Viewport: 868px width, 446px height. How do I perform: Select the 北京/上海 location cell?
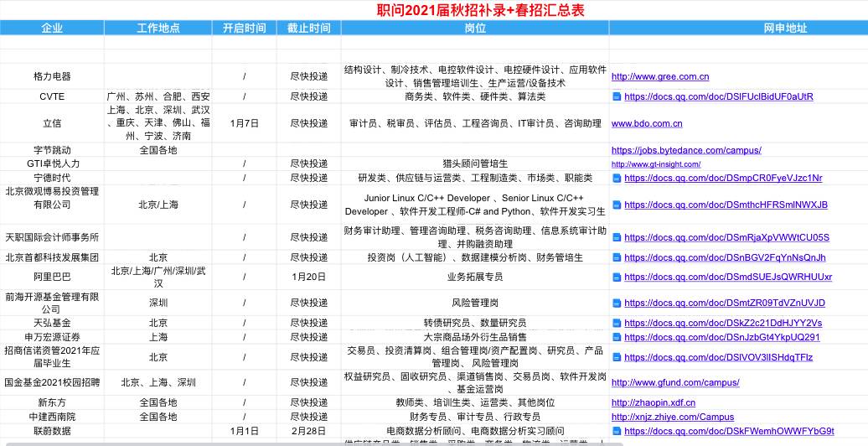click(x=158, y=205)
